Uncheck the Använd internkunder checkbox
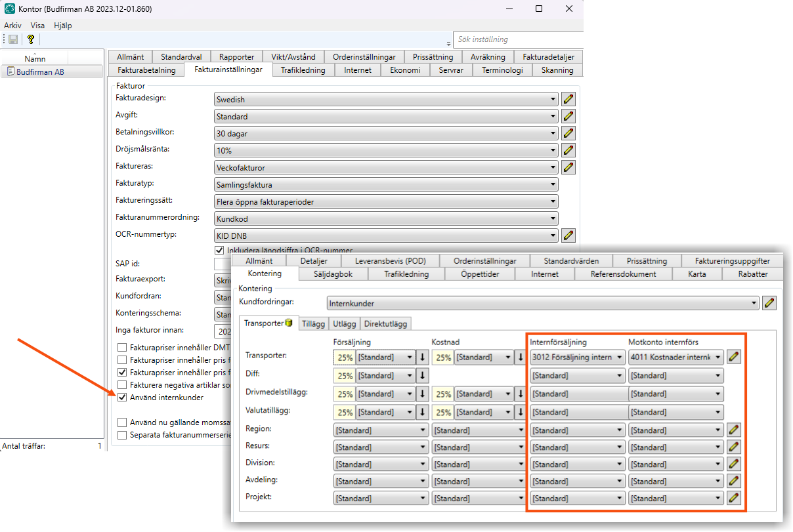This screenshot has height=532, width=793. coord(122,398)
